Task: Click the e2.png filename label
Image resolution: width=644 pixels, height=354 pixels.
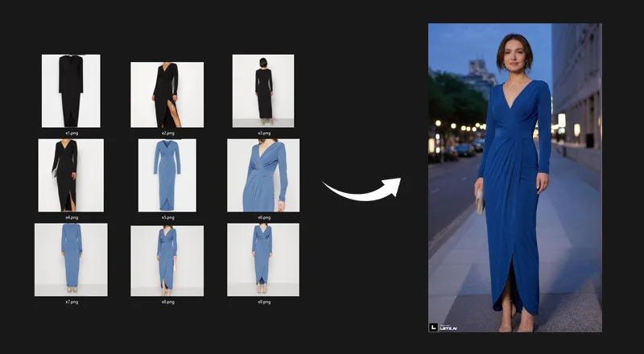Action: tap(167, 133)
